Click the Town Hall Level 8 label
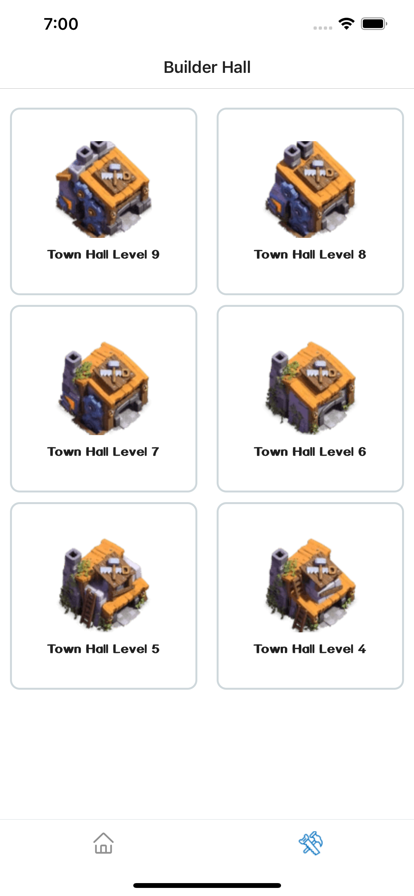Screen dimensions: 414x896 click(310, 254)
